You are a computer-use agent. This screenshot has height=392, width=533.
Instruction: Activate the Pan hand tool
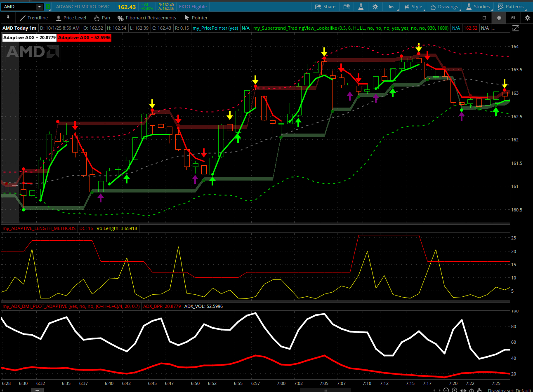pos(102,18)
